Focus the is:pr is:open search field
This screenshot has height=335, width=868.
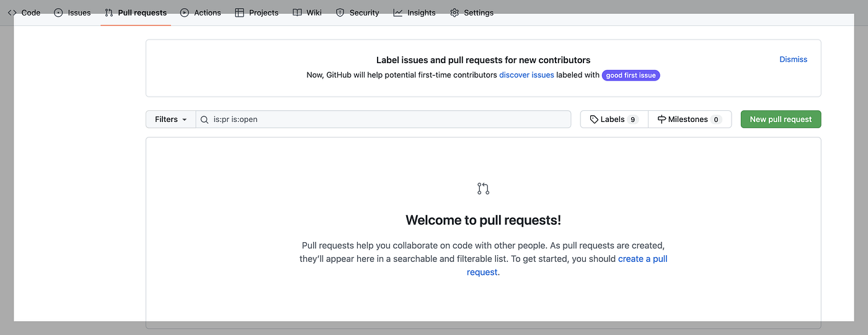pyautogui.click(x=383, y=120)
